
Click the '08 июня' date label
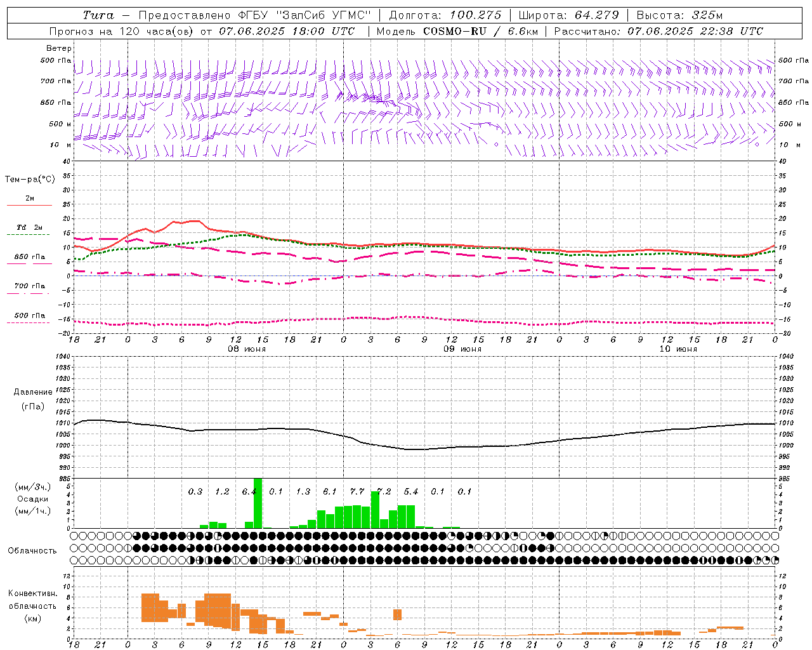coord(247,349)
